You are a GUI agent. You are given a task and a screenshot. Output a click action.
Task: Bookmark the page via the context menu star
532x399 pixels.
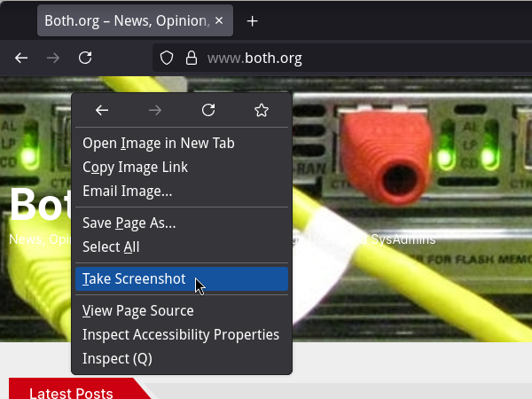(262, 110)
